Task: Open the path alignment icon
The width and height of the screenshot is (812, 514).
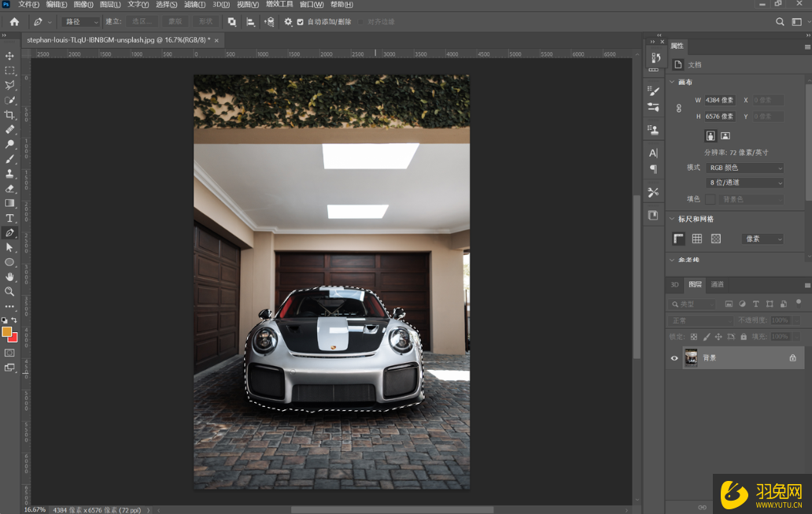Action: pyautogui.click(x=251, y=22)
